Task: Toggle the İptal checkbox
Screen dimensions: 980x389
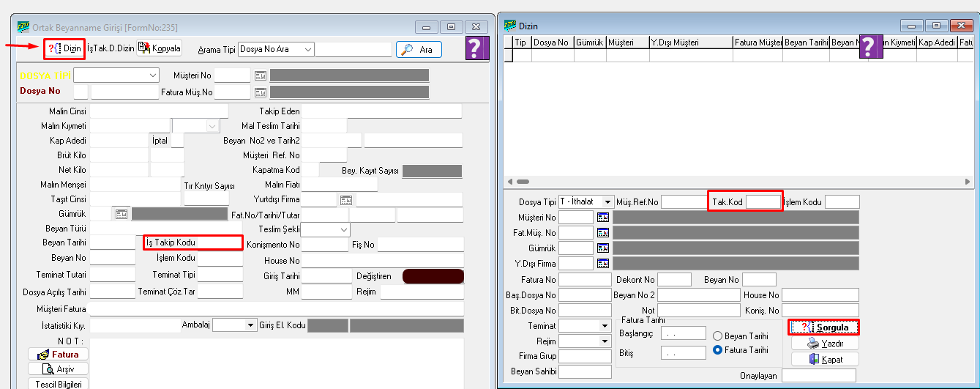Action: 176,140
